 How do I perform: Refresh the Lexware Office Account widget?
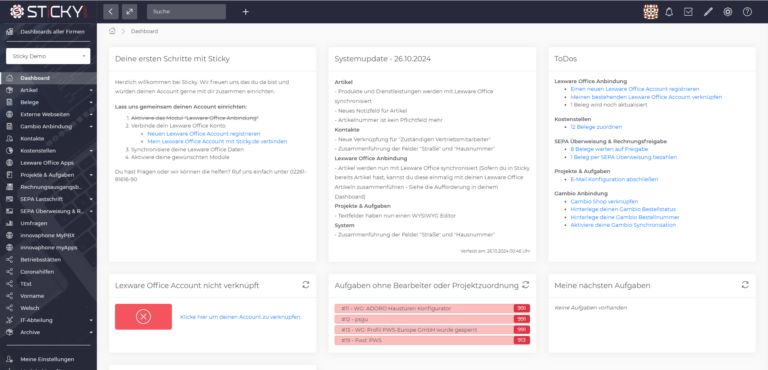click(306, 284)
